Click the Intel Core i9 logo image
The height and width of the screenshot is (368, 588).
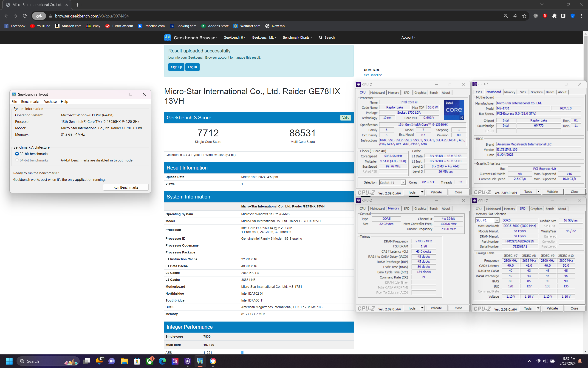[x=454, y=110]
